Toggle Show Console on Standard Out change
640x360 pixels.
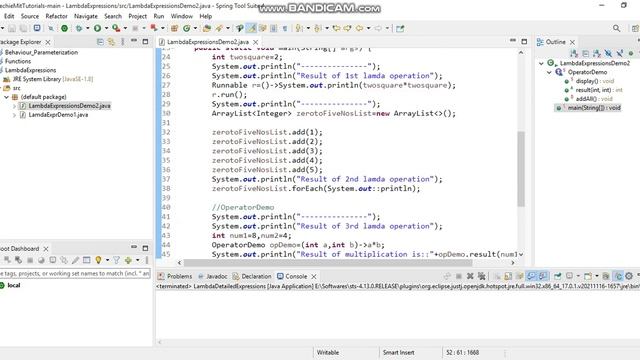tap(531, 276)
